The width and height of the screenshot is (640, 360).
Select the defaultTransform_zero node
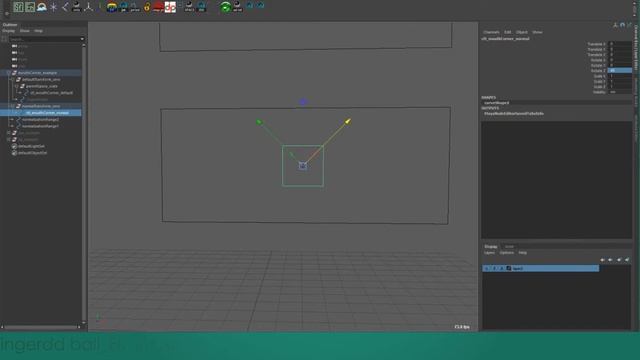coord(41,79)
